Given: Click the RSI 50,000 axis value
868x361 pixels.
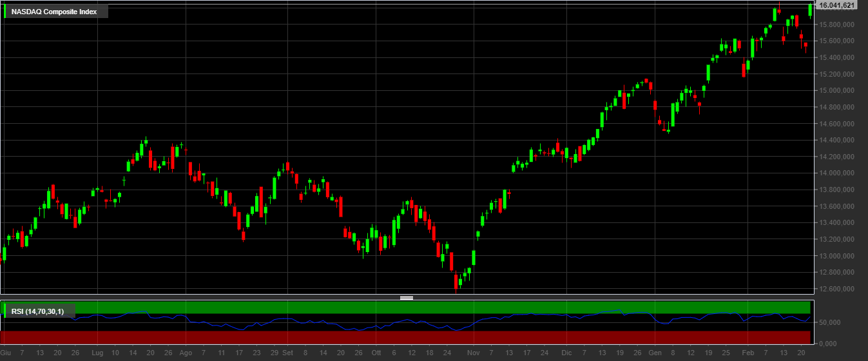Looking at the screenshot, I should pyautogui.click(x=829, y=322).
